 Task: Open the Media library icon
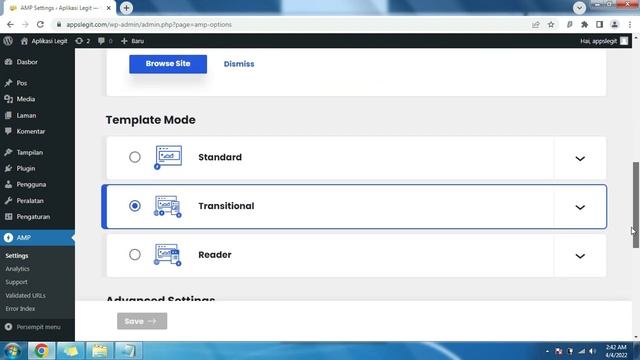point(8,99)
